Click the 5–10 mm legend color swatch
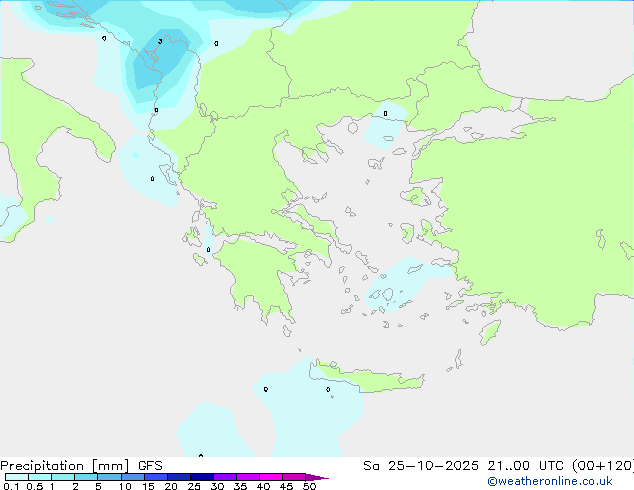634x490 pixels. click(x=109, y=477)
